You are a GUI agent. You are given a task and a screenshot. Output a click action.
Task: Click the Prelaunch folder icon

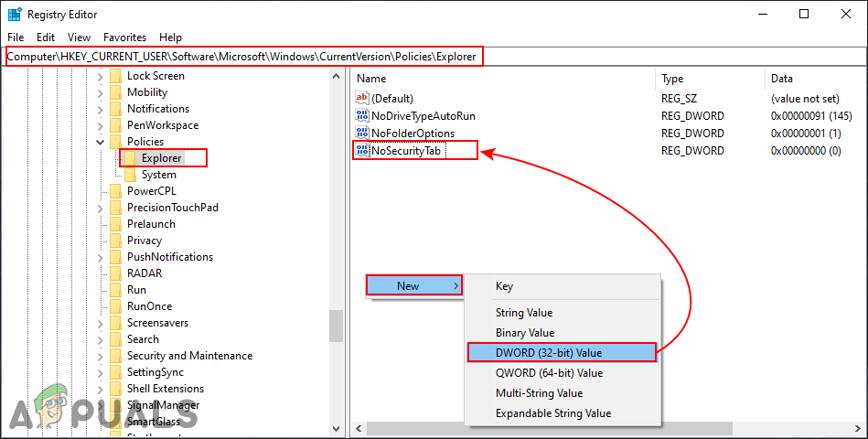(115, 224)
